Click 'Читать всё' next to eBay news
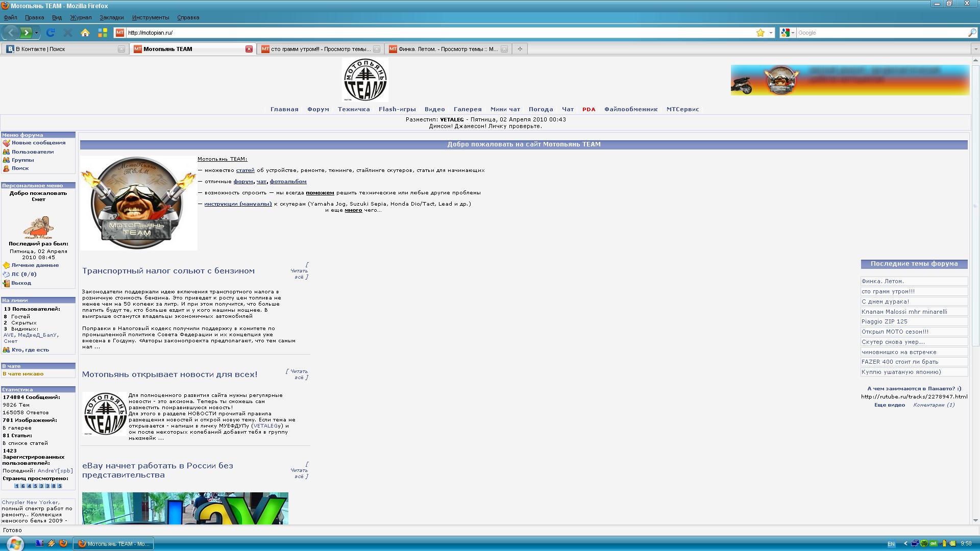The width and height of the screenshot is (980, 551). pyautogui.click(x=300, y=470)
